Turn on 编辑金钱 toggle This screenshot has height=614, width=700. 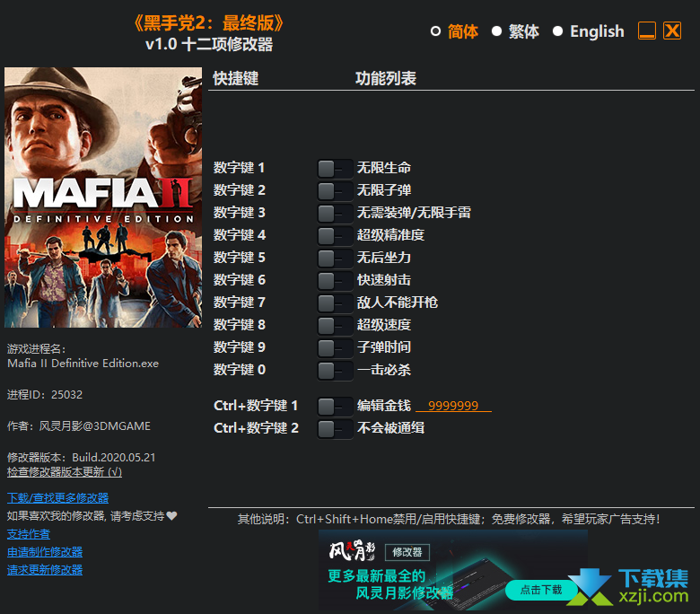[335, 407]
